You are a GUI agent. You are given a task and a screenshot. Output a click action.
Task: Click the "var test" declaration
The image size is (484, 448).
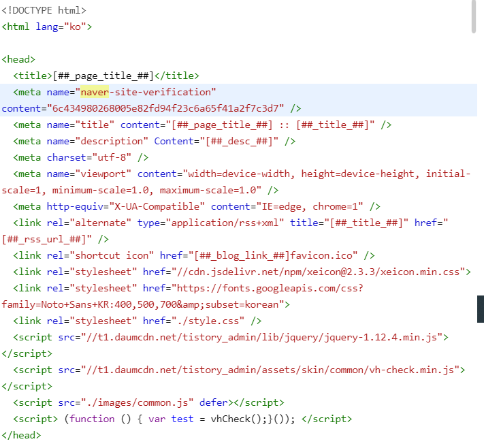point(171,419)
